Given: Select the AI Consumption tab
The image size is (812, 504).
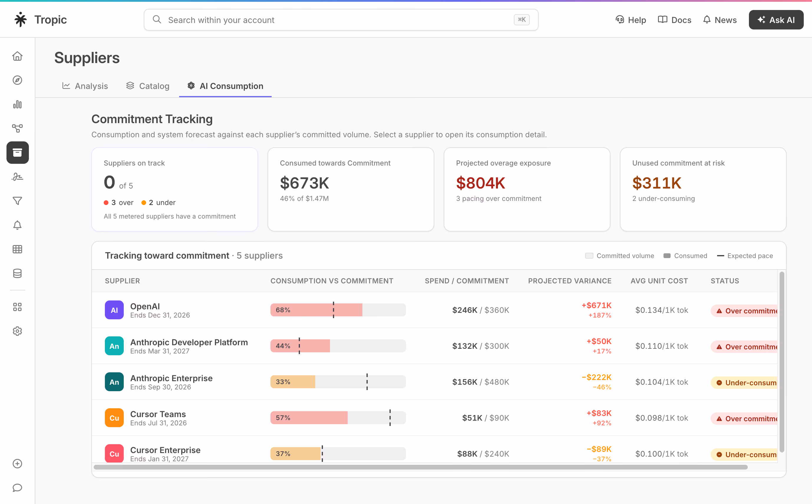Looking at the screenshot, I should (x=225, y=86).
